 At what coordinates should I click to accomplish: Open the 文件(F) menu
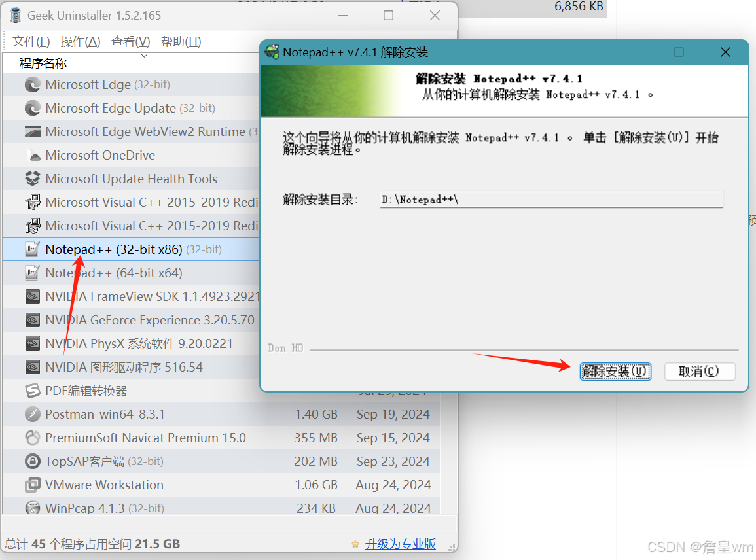[x=31, y=42]
